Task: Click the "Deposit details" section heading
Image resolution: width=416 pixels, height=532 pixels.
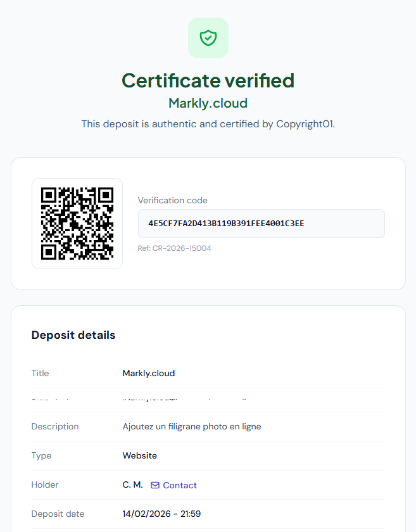Action: point(73,335)
